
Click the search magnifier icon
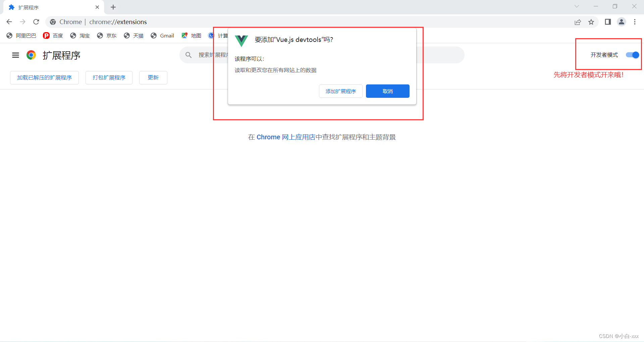[x=189, y=55]
